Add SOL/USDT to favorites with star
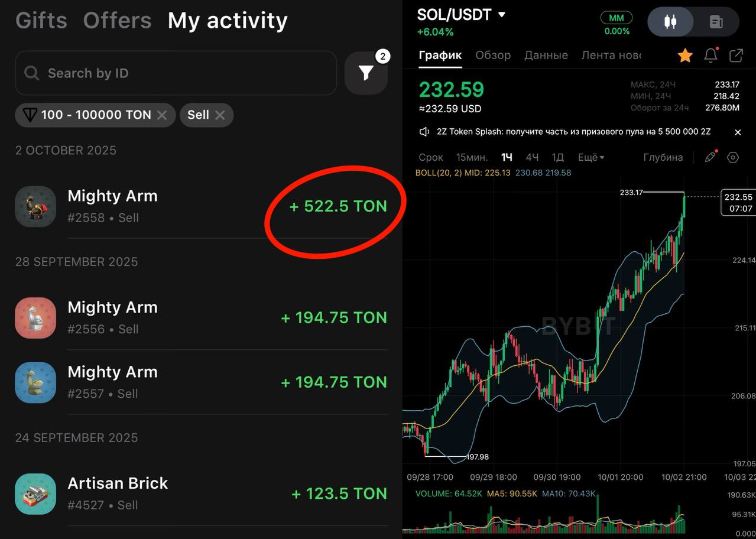756x539 pixels. tap(685, 56)
